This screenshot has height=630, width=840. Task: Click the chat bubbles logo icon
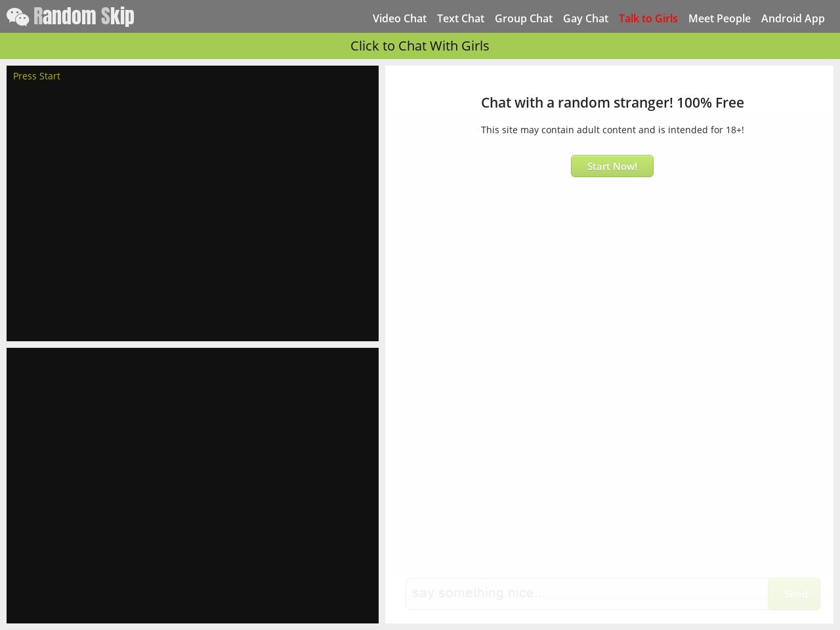[x=18, y=17]
